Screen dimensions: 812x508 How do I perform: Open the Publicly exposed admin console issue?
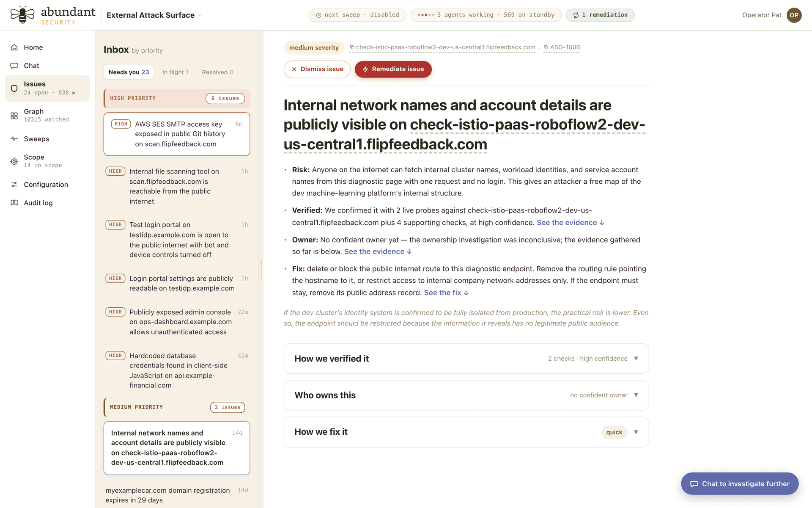pyautogui.click(x=177, y=322)
